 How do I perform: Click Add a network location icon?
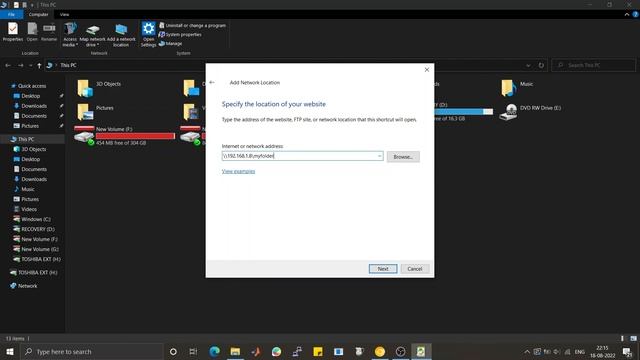click(x=121, y=35)
